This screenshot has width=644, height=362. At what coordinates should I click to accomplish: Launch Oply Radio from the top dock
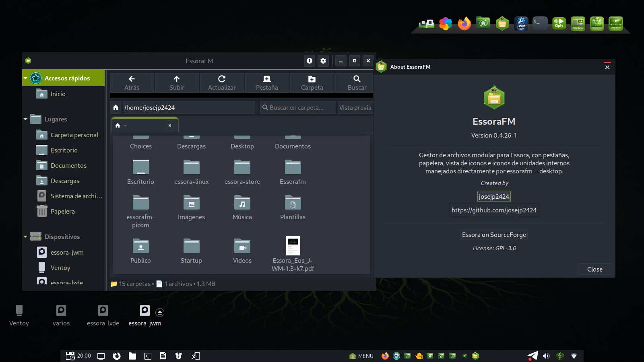[578, 24]
